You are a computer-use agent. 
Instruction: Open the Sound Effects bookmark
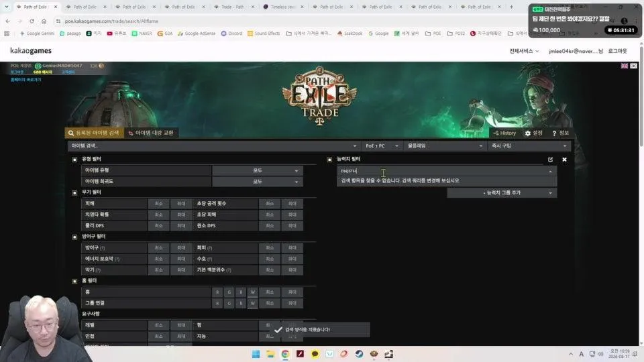[x=263, y=34]
